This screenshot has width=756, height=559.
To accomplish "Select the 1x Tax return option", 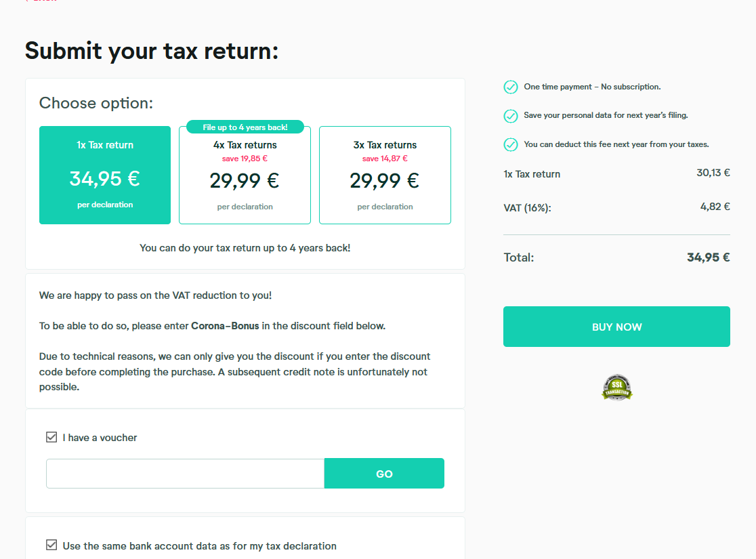I will click(105, 175).
